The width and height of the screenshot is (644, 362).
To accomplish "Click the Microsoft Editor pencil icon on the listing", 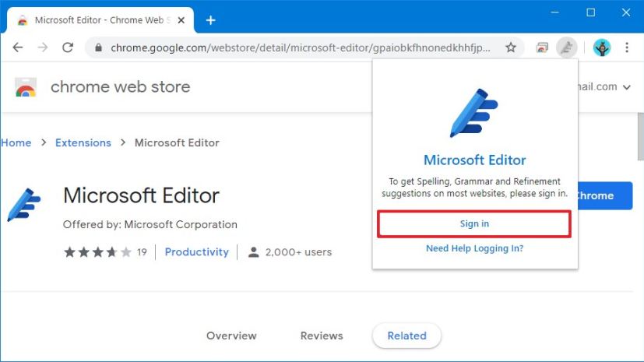I will pos(24,205).
